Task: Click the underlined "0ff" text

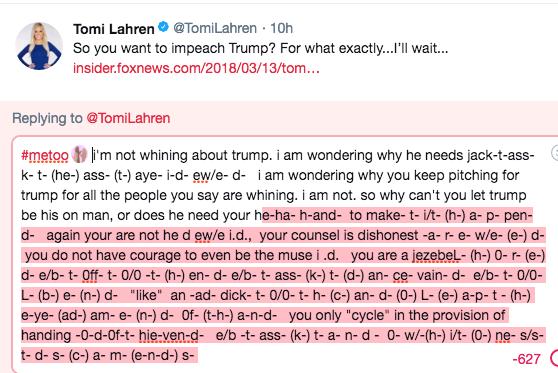Action: (x=89, y=275)
